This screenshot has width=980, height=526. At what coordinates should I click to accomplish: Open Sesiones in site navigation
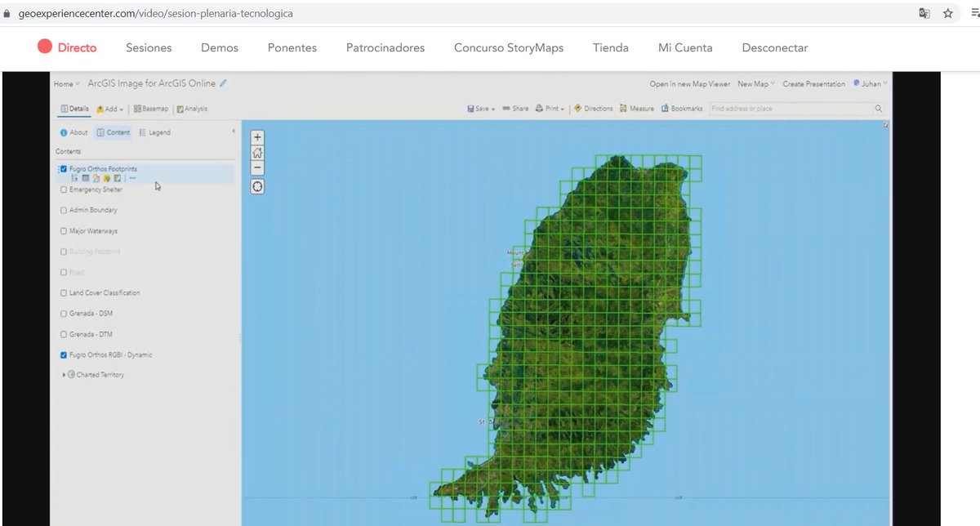tap(149, 47)
